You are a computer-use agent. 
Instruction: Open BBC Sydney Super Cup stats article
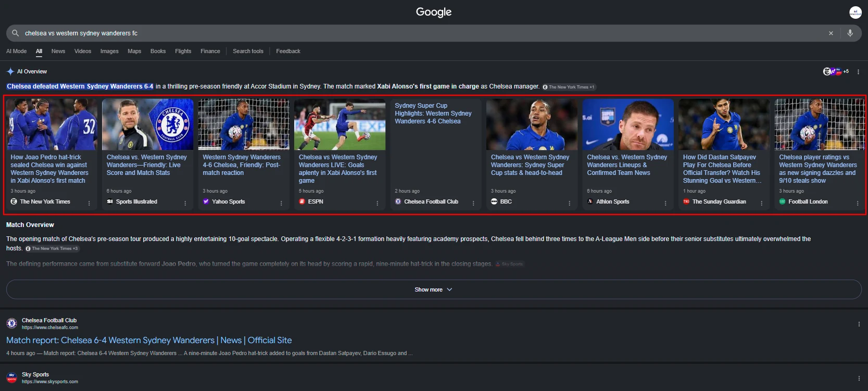coord(530,165)
